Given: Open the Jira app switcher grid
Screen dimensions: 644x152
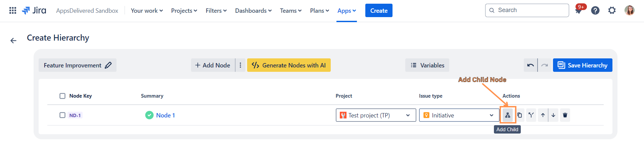Looking at the screenshot, I should pyautogui.click(x=13, y=10).
